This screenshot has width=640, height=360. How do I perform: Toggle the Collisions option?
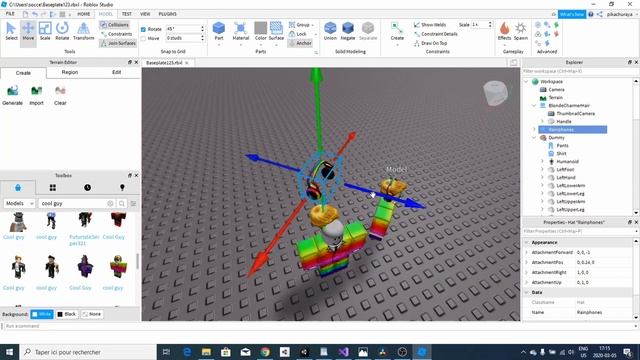coord(114,25)
